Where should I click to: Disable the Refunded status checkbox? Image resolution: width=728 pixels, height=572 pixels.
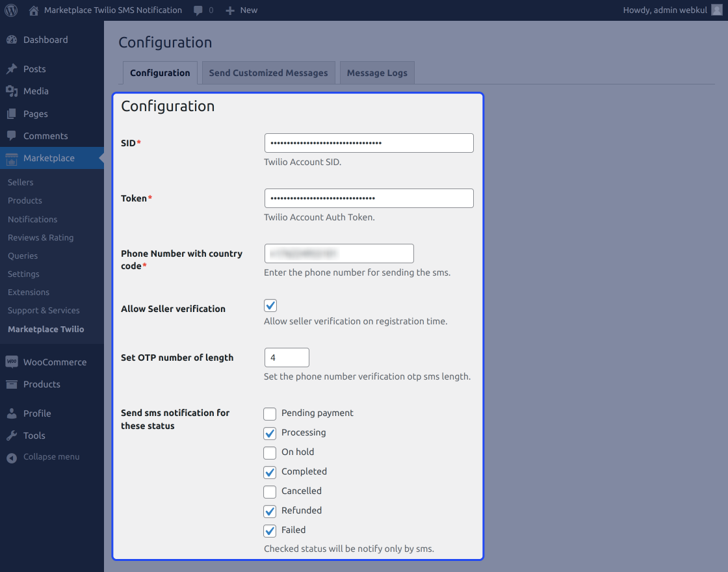click(270, 511)
